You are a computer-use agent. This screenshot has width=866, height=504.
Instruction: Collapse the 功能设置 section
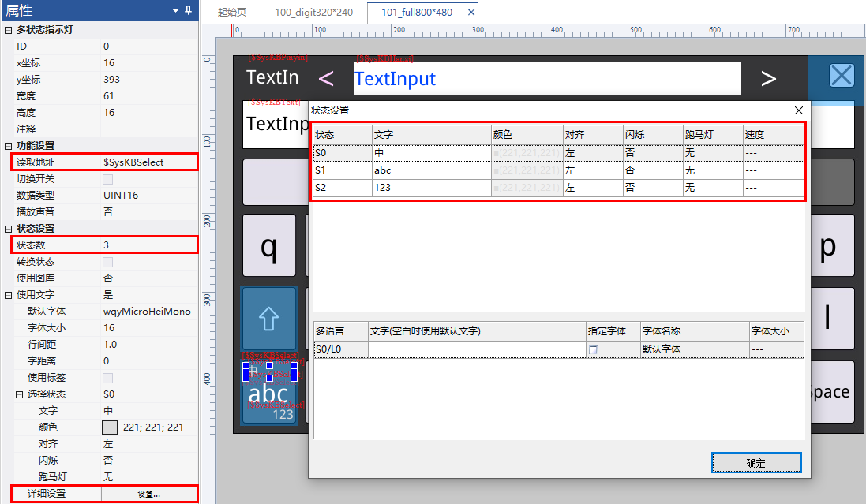pos(8,146)
